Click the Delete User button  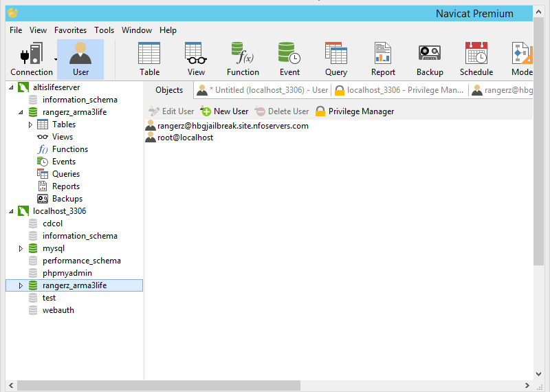(282, 111)
